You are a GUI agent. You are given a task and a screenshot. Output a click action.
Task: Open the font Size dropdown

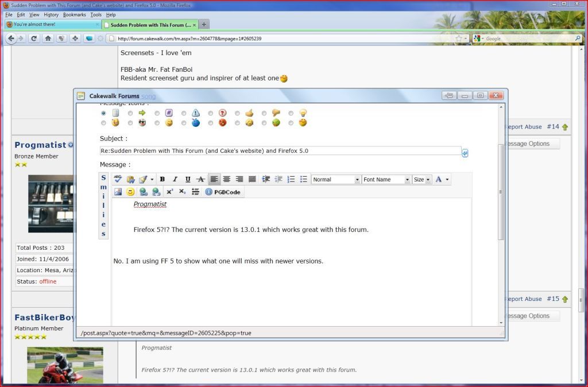(x=422, y=180)
